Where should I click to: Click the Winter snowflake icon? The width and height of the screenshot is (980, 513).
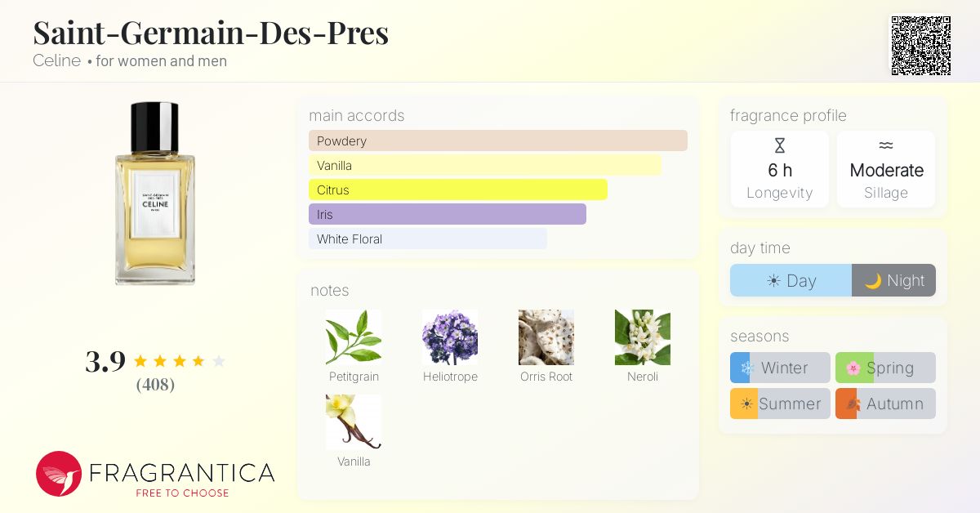[746, 368]
